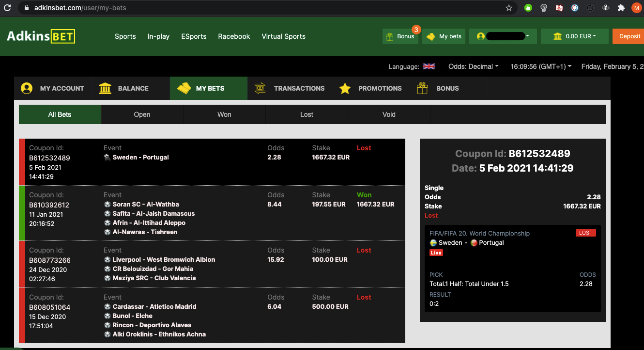Click the CR Belouizdad - Gor Mahia event
644x350 pixels.
[153, 269]
